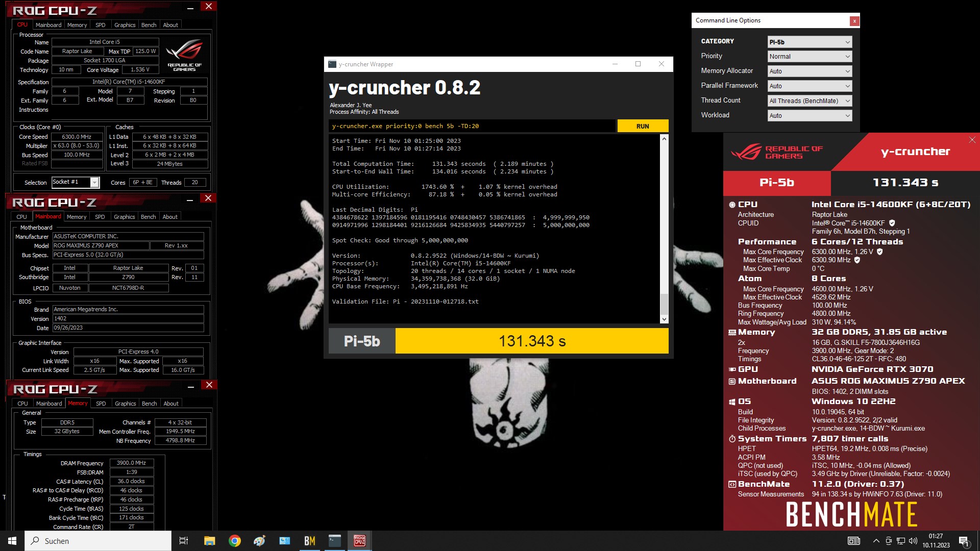Viewport: 980px width, 551px height.
Task: Switch to ROG CPU-Z from the taskbar
Action: click(x=359, y=541)
